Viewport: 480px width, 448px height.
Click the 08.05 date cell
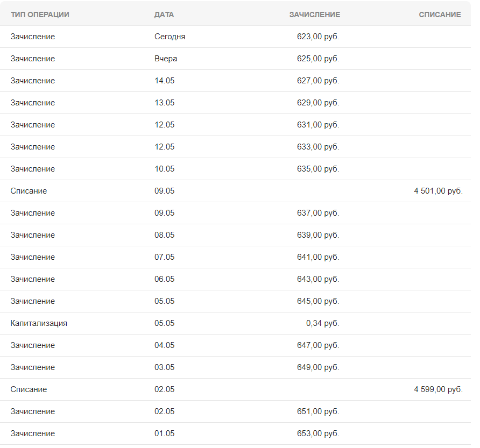click(x=165, y=235)
